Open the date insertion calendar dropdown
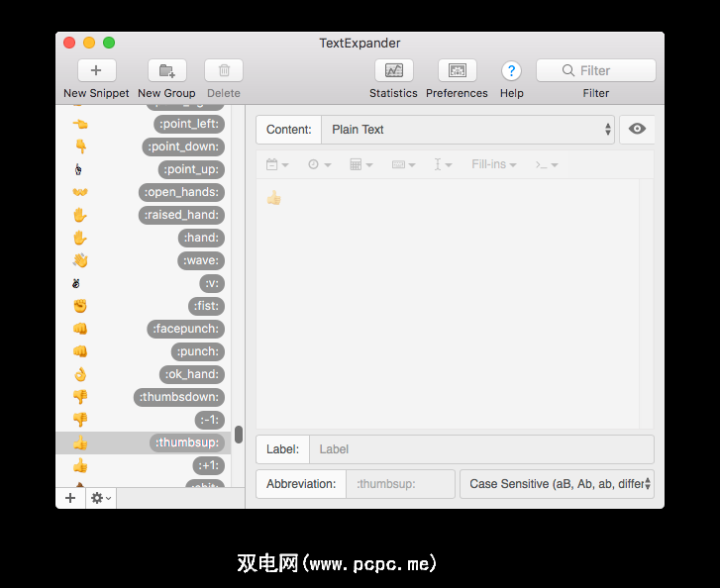This screenshot has height=588, width=720. 277,164
